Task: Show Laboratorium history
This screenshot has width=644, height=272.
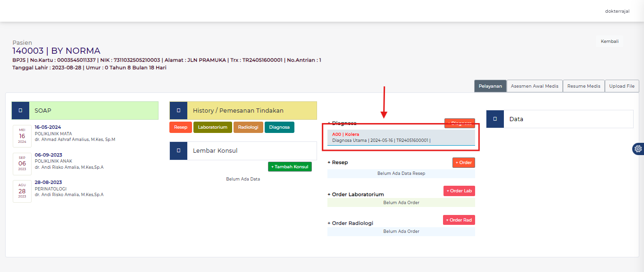Action: 212,127
